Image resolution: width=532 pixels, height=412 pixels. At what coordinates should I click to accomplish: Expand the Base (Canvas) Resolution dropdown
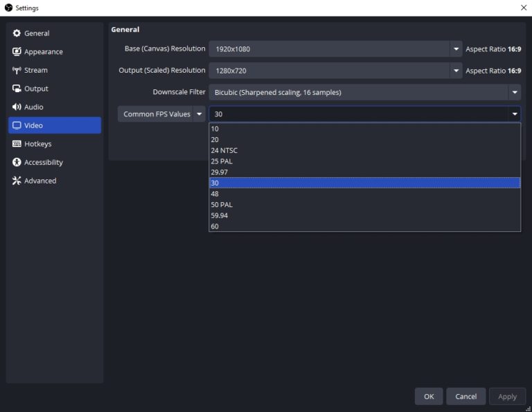pyautogui.click(x=456, y=49)
